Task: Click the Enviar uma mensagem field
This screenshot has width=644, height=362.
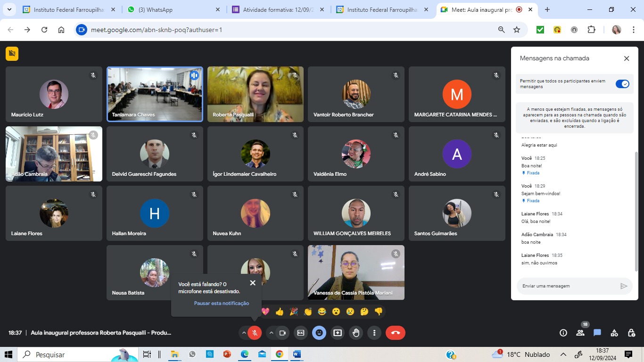Action: tap(568, 286)
